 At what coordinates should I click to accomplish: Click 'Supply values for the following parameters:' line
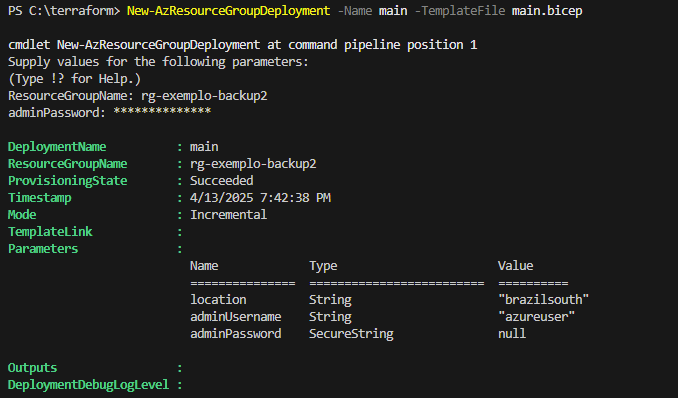click(158, 62)
